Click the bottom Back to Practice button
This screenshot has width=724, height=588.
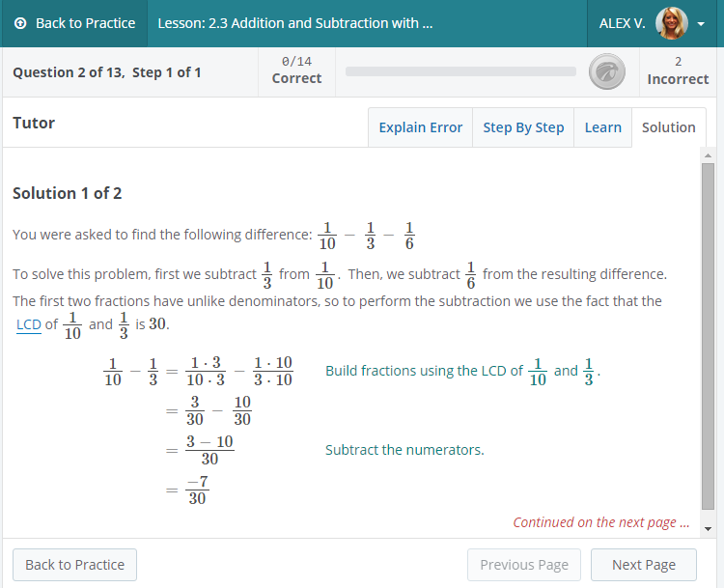click(74, 565)
